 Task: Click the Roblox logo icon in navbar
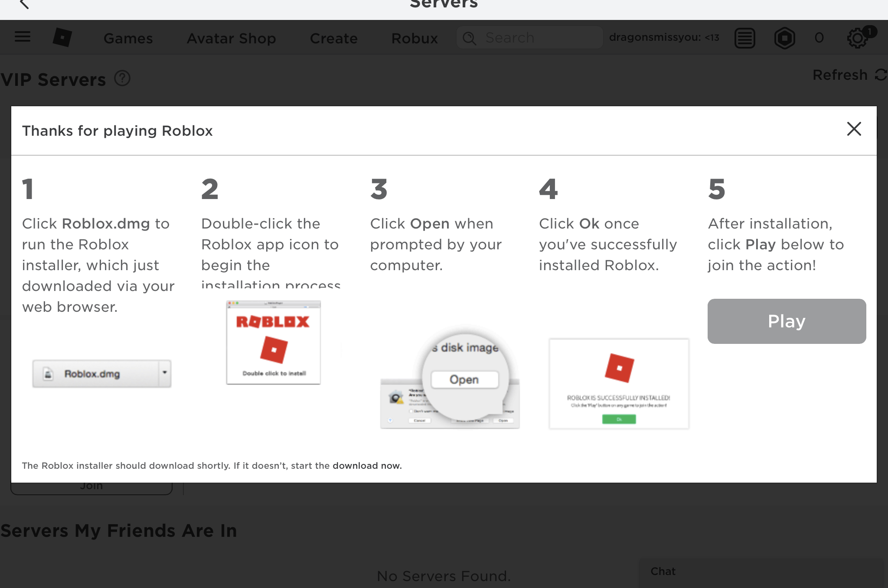tap(62, 37)
